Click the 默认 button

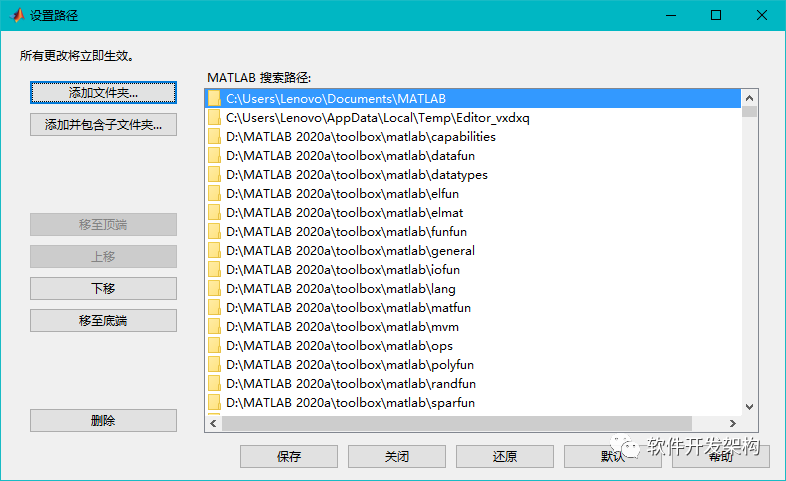(x=613, y=456)
